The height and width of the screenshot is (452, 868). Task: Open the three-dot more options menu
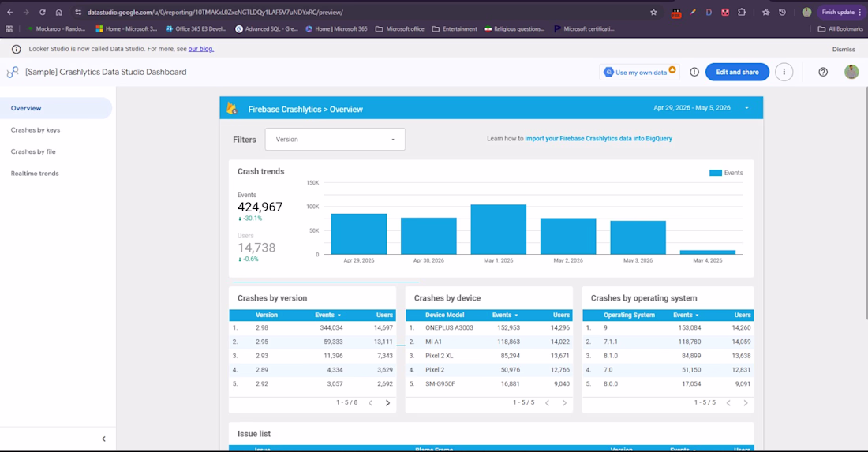click(x=784, y=72)
